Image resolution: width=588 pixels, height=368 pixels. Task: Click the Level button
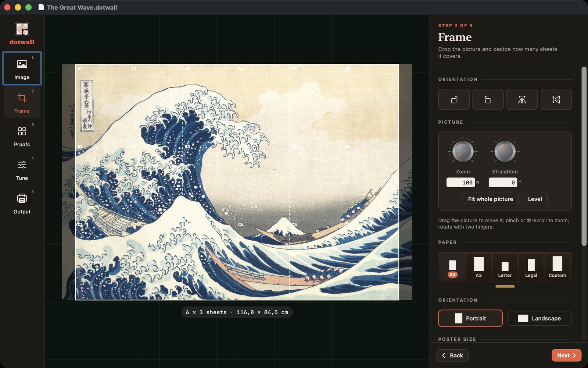click(x=535, y=199)
